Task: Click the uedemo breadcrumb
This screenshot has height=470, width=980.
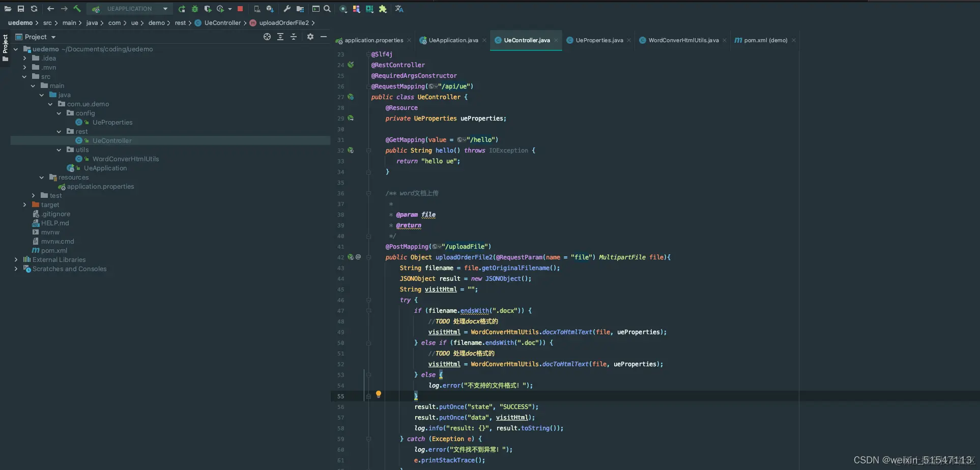Action: pyautogui.click(x=20, y=23)
